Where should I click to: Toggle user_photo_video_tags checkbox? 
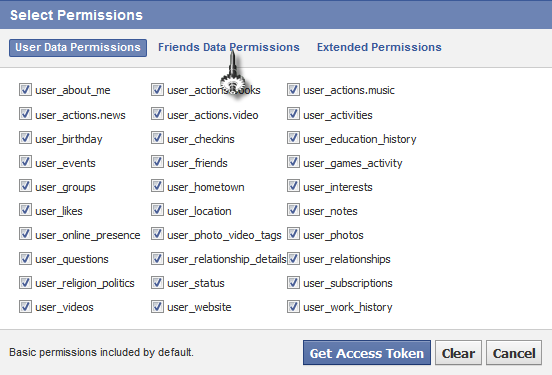coord(157,234)
